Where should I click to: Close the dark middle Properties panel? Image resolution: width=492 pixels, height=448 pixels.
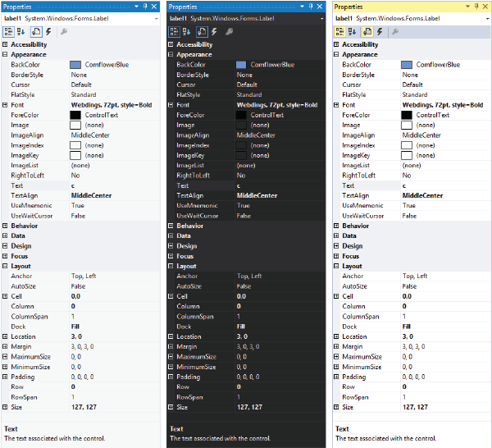pos(320,7)
